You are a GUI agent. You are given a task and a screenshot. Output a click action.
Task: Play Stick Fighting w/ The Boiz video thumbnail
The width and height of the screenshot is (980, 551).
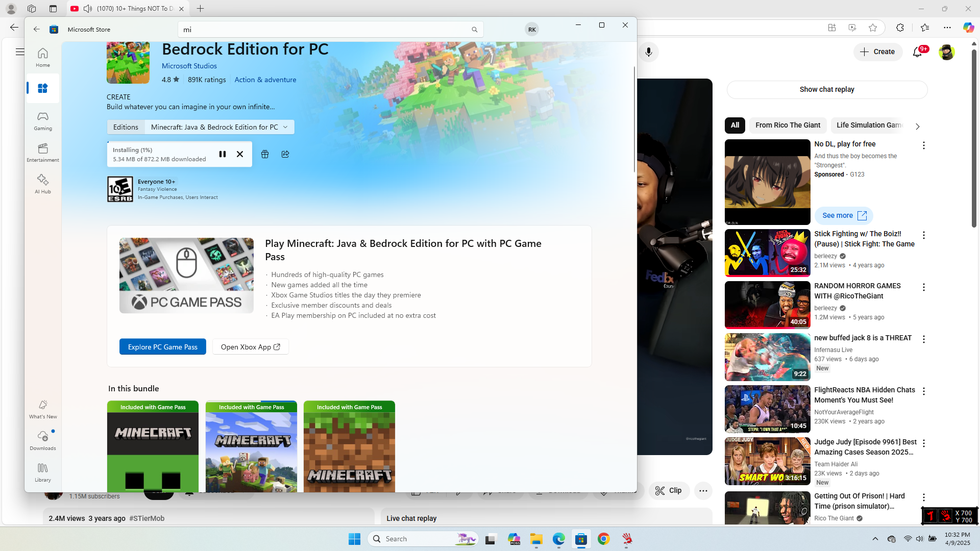[x=767, y=253]
